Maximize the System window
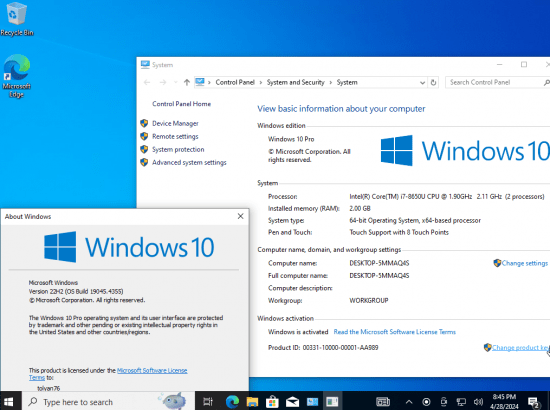 524,65
